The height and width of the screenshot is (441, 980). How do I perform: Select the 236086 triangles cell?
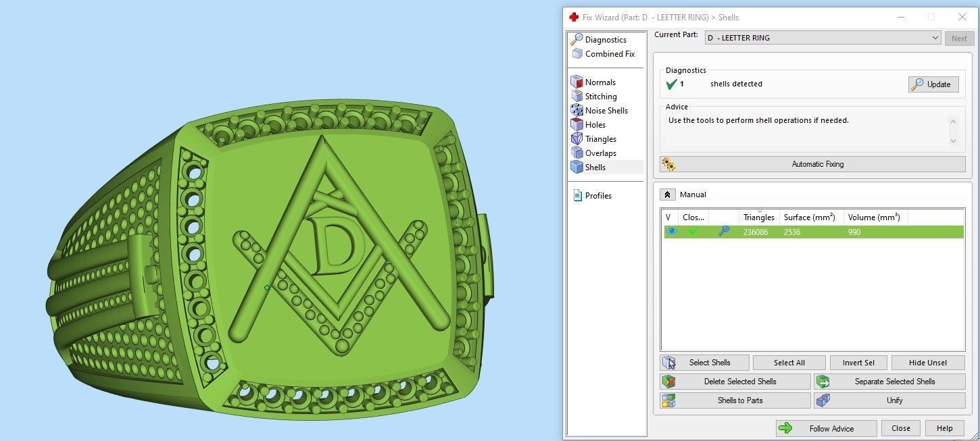coord(756,232)
